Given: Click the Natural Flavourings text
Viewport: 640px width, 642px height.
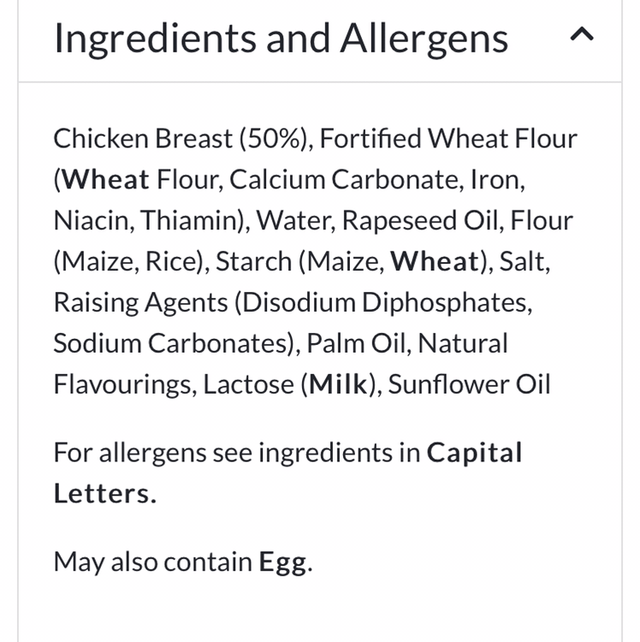Looking at the screenshot, I should click(463, 344).
